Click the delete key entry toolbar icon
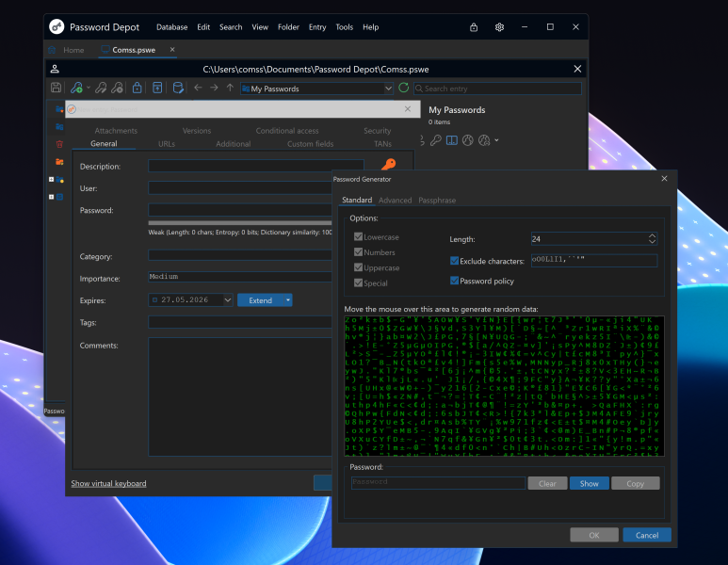The image size is (728, 565). tap(118, 88)
